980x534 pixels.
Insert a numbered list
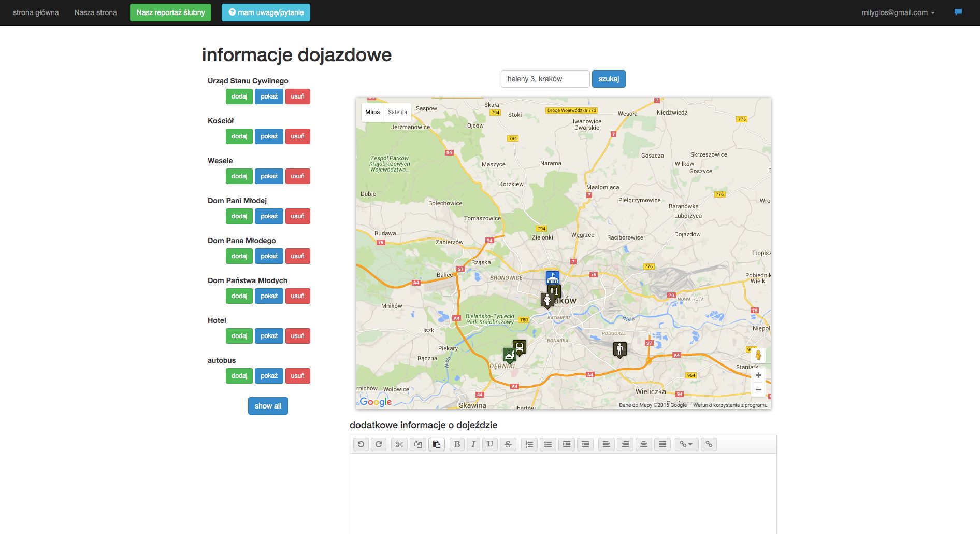(529, 444)
